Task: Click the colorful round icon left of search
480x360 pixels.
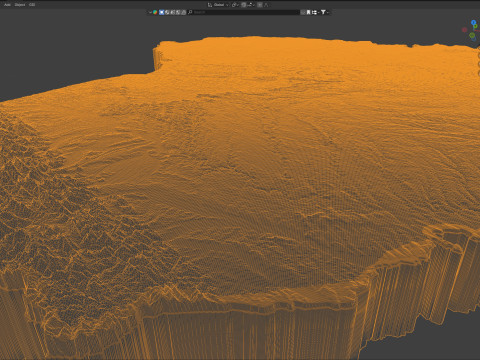Action: [x=155, y=12]
